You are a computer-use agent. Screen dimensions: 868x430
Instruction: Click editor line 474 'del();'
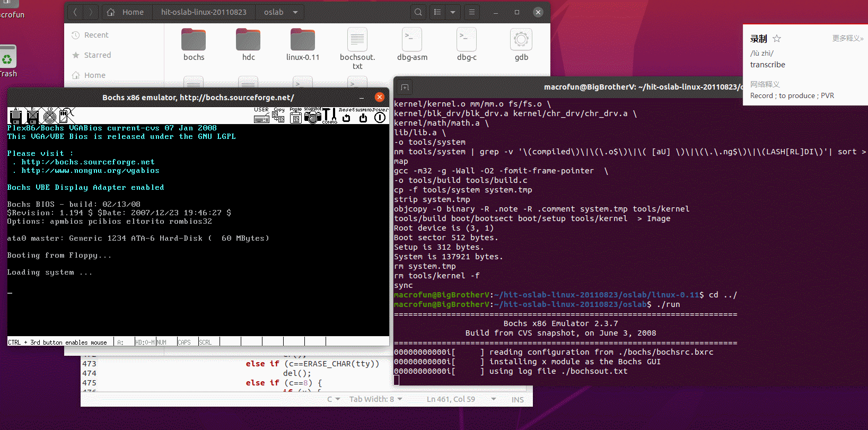click(x=297, y=373)
